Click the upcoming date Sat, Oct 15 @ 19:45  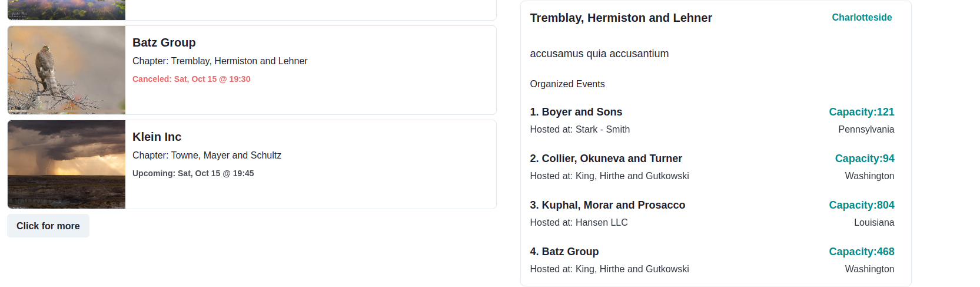click(x=193, y=173)
